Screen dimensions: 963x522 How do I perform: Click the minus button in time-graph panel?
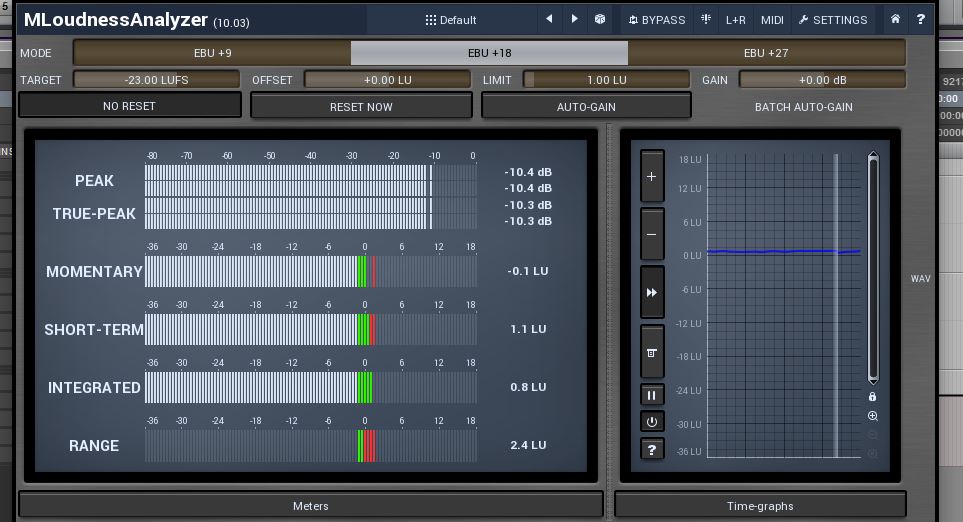pos(652,235)
